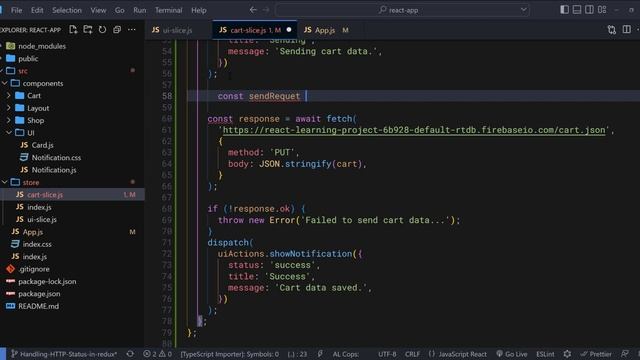Click the New Folder icon in Explorer
The width and height of the screenshot is (640, 360).
pos(88,30)
